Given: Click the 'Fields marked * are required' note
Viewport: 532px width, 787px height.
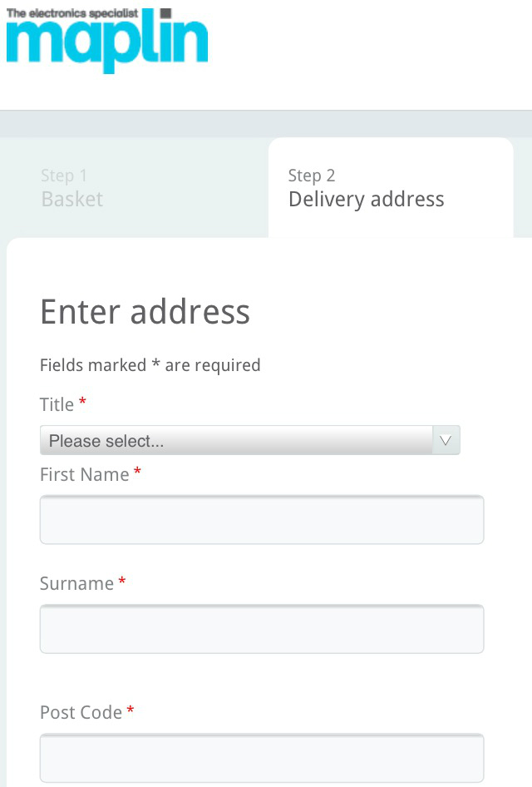Looking at the screenshot, I should 150,365.
